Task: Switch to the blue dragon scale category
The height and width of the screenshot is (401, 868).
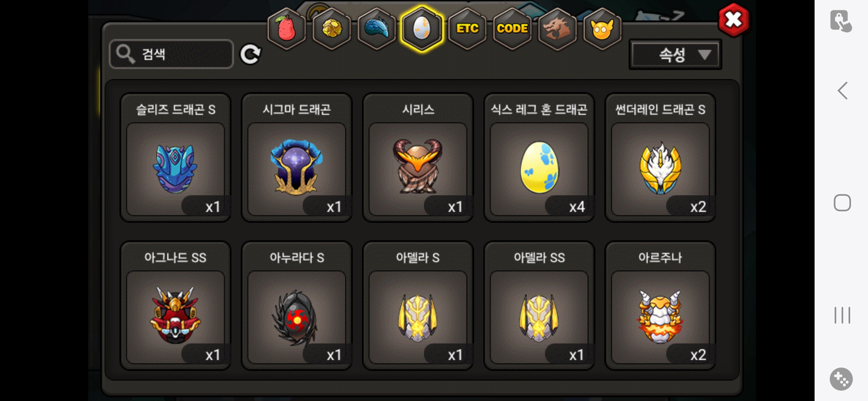Action: point(377,29)
